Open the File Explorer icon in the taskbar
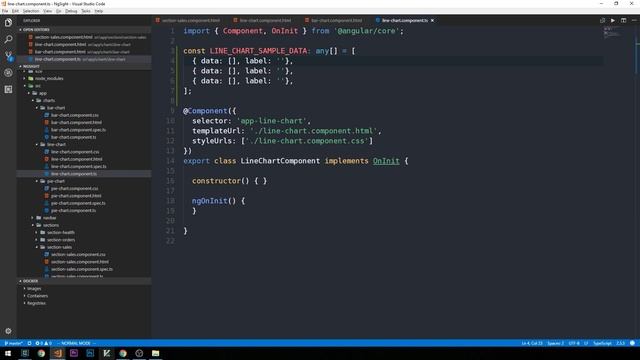This screenshot has height=360, width=640. (156, 353)
